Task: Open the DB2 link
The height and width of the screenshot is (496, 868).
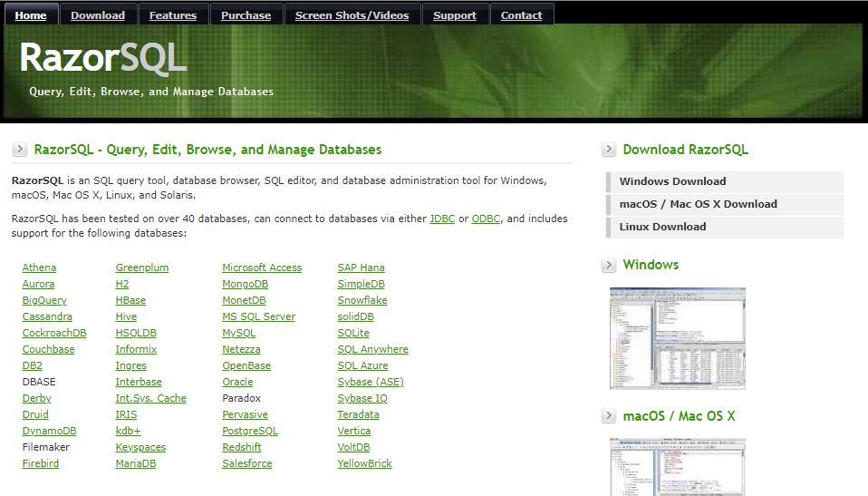Action: coord(32,365)
